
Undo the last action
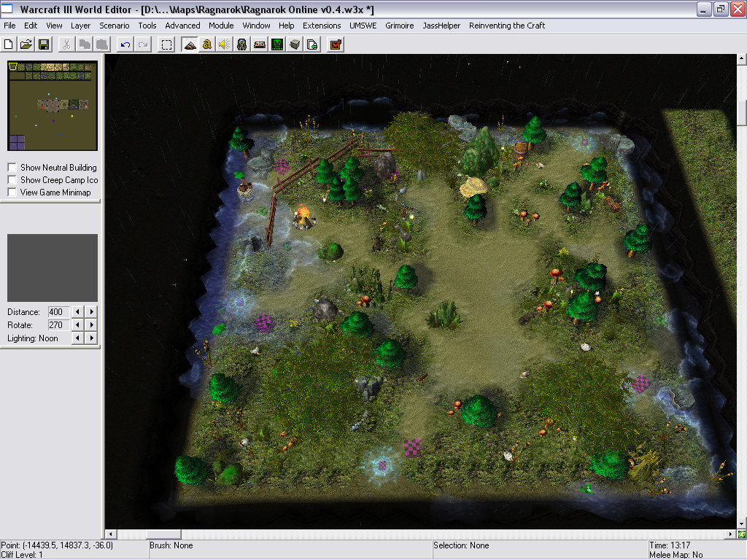coord(125,44)
